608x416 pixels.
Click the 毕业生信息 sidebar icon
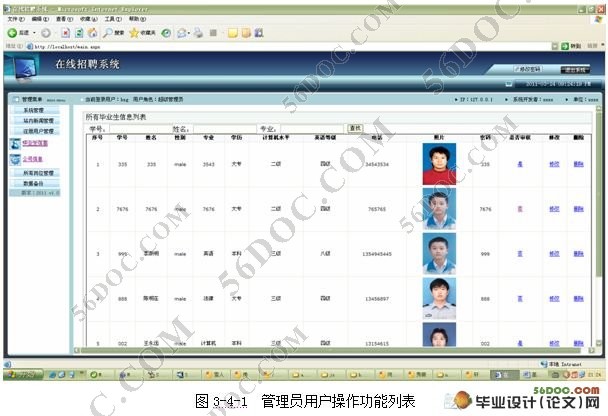point(14,144)
